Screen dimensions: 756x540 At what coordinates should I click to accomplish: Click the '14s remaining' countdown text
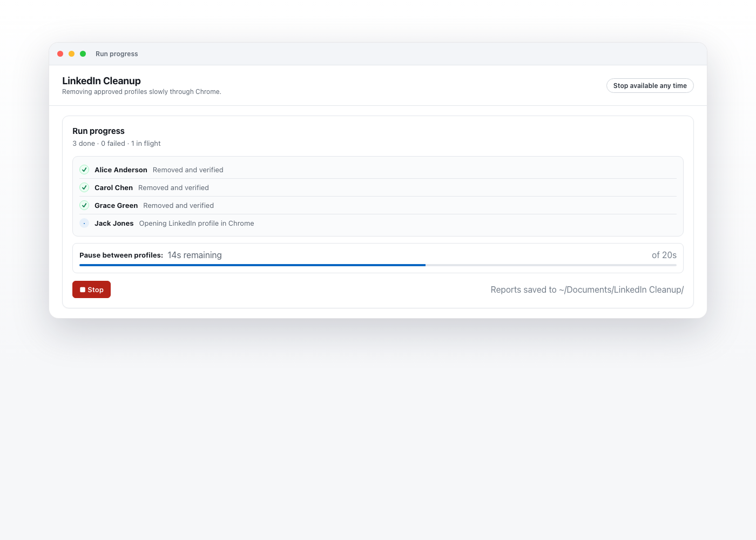[194, 255]
